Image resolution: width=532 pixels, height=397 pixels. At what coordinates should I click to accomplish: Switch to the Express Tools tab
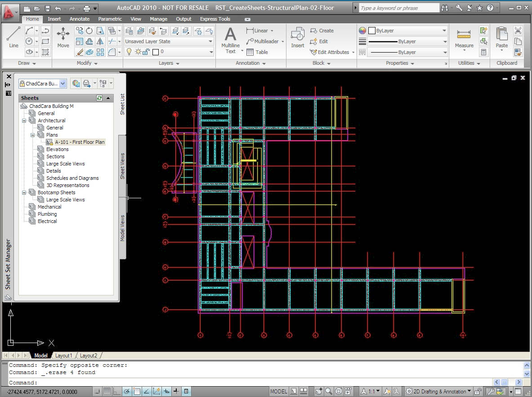point(215,19)
